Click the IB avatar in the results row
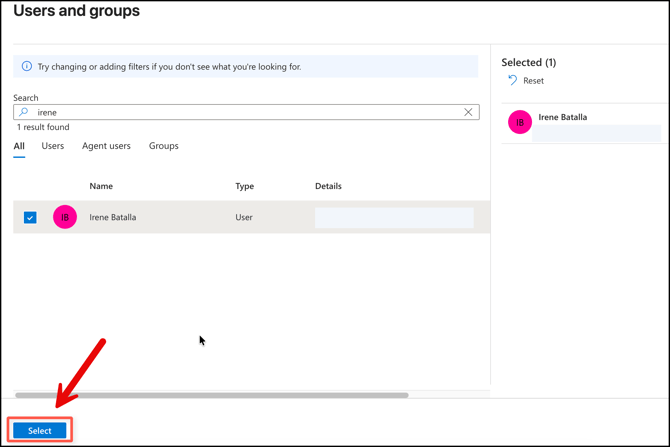670x447 pixels. tap(65, 217)
